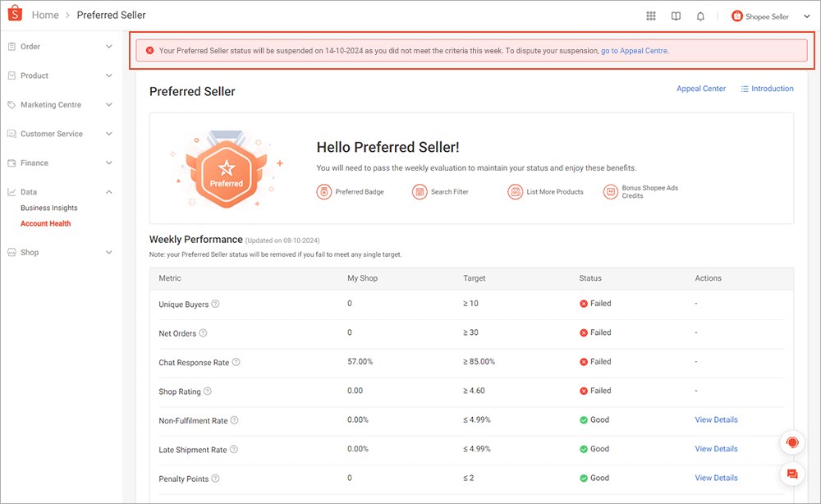
Task: Open the Education Hub book icon
Action: (x=675, y=15)
